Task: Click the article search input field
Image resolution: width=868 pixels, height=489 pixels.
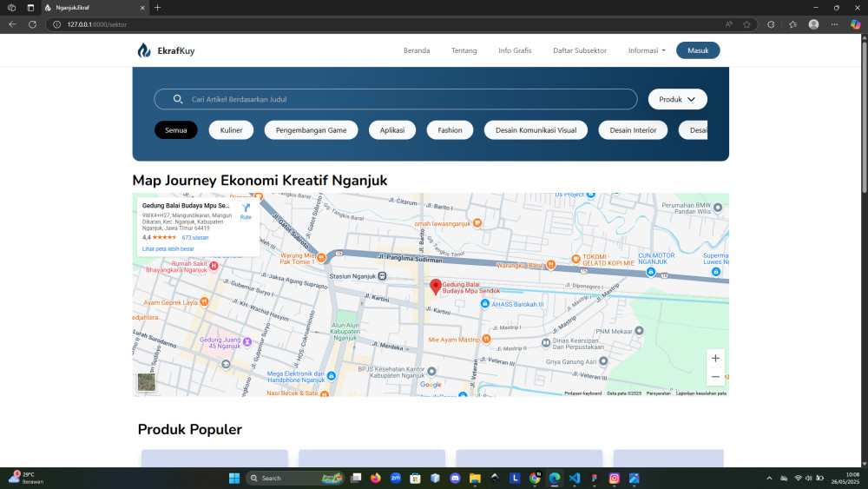Action: tap(396, 99)
